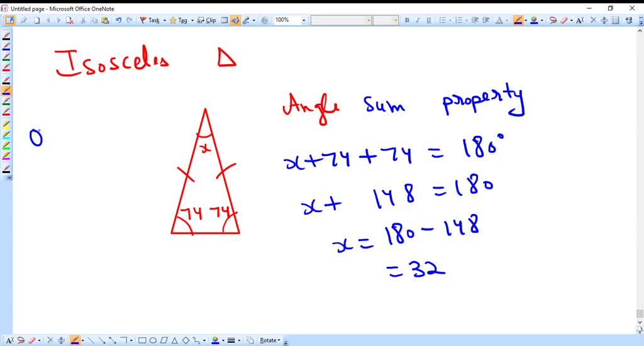
Task: Click the Numbering list icon
Action: (x=459, y=20)
